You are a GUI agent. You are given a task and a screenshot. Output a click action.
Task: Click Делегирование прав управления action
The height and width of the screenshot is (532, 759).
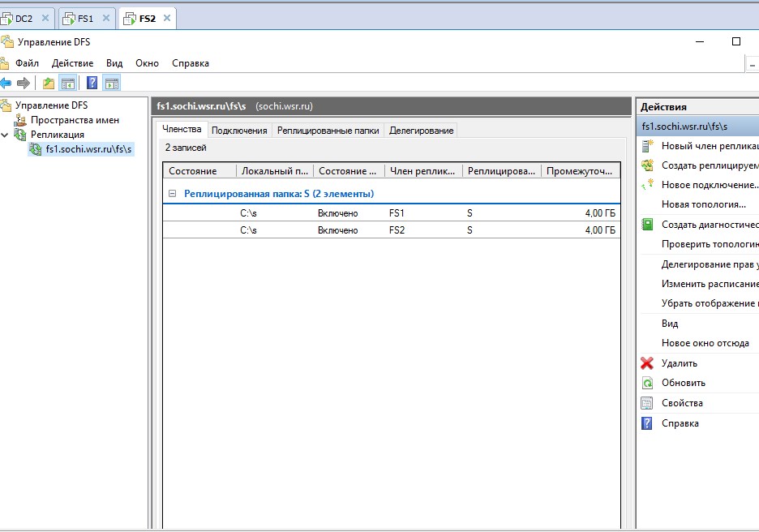coord(710,264)
